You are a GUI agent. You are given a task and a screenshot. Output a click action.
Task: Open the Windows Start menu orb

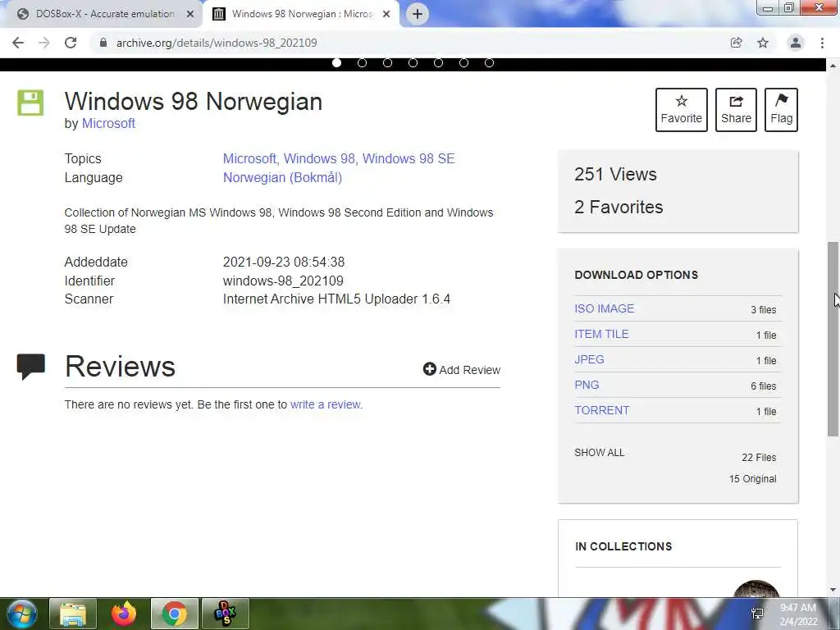coord(21,614)
